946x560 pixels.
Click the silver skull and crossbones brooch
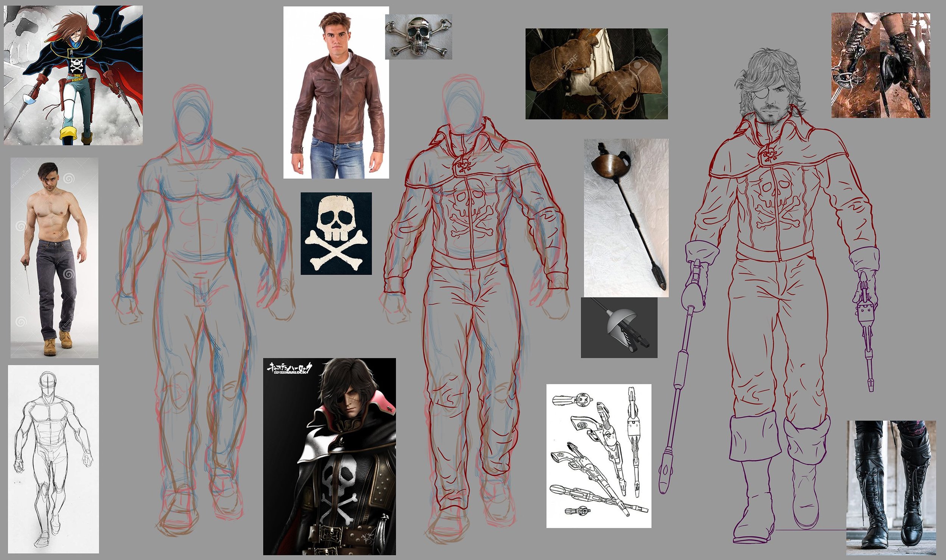coord(418,37)
